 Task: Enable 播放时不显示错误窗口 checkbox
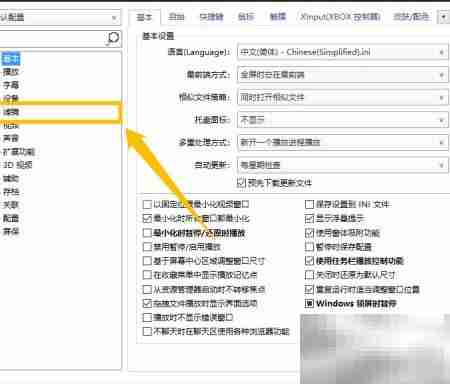(x=147, y=317)
